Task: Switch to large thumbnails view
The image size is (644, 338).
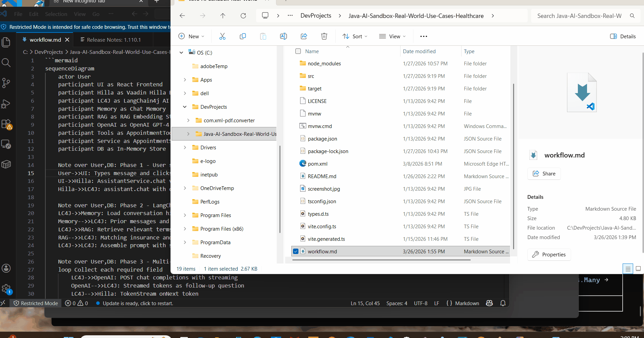Action: (x=638, y=269)
